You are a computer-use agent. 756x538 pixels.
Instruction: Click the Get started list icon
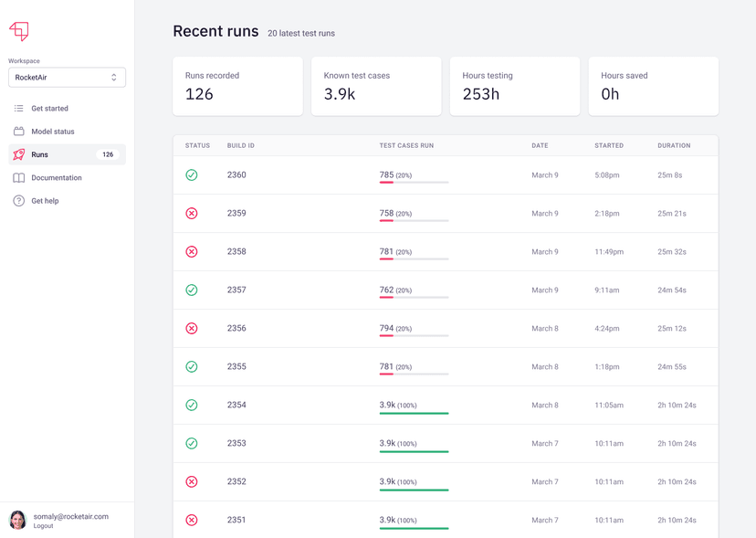pyautogui.click(x=19, y=108)
